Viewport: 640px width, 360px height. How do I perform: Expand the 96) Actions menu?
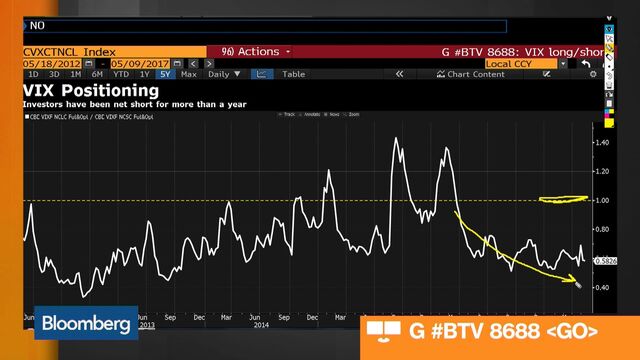256,52
